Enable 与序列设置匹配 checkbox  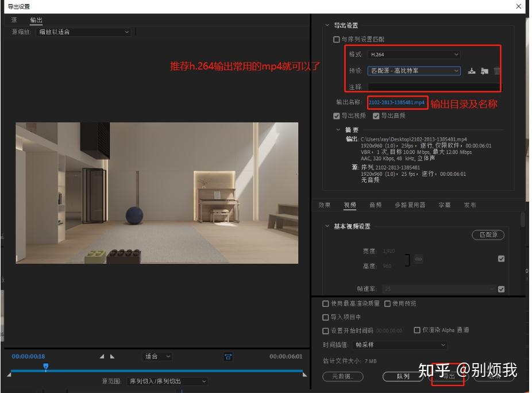click(x=337, y=40)
